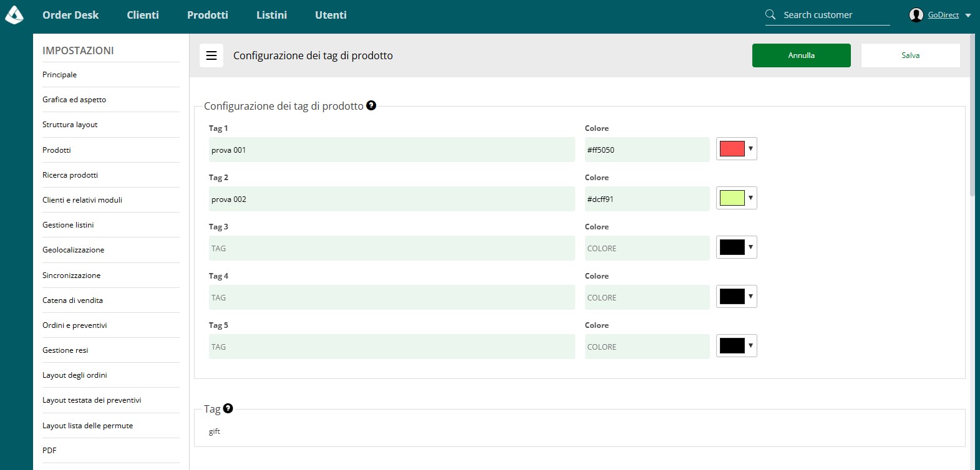Open Clienti e relativi moduli settings
Viewport: 980px width, 470px height.
[x=111, y=200]
